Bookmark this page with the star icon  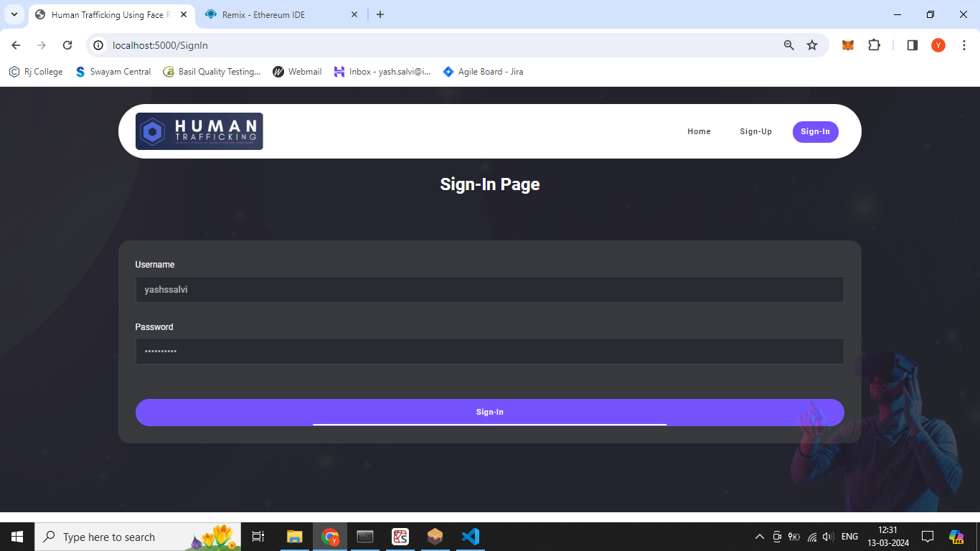point(812,45)
